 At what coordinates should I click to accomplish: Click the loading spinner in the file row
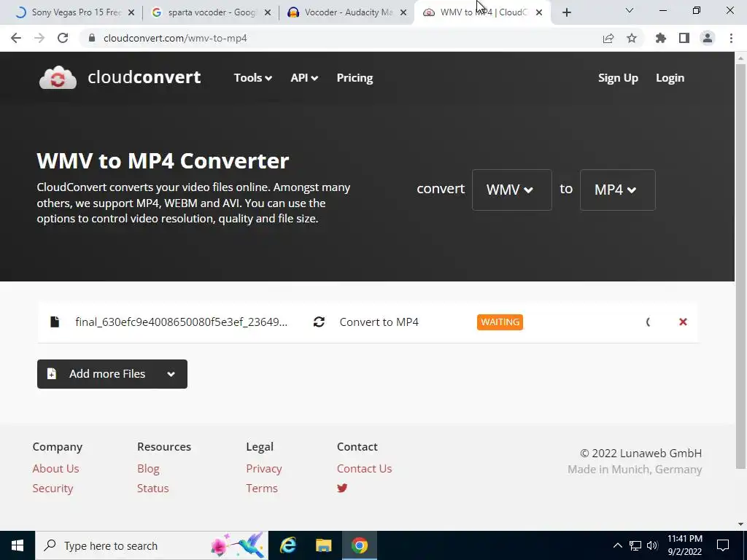point(649,322)
